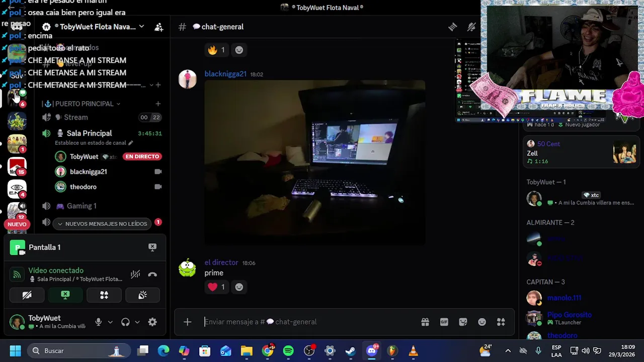
Task: Open the '50 Cent Zell' listening activity card
Action: 581,152
